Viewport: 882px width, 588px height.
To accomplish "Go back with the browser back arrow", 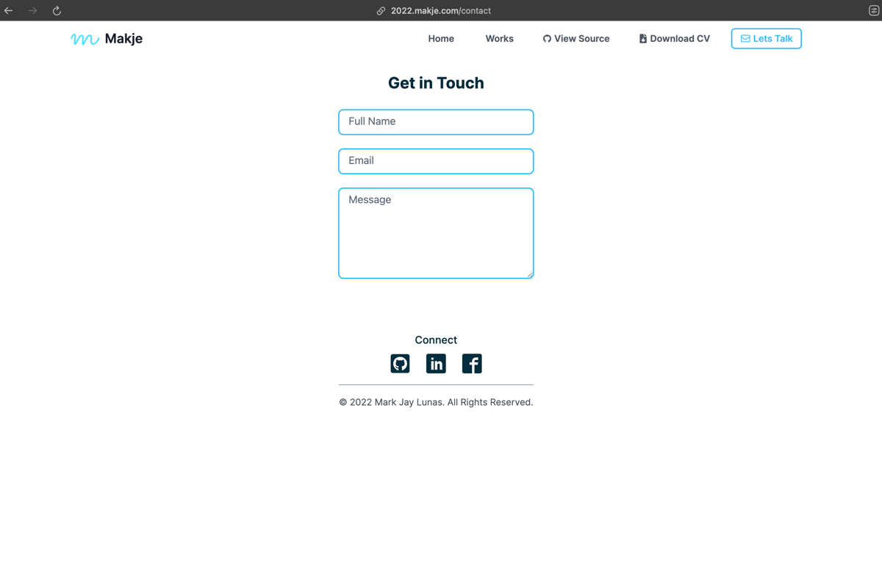I will tap(9, 10).
